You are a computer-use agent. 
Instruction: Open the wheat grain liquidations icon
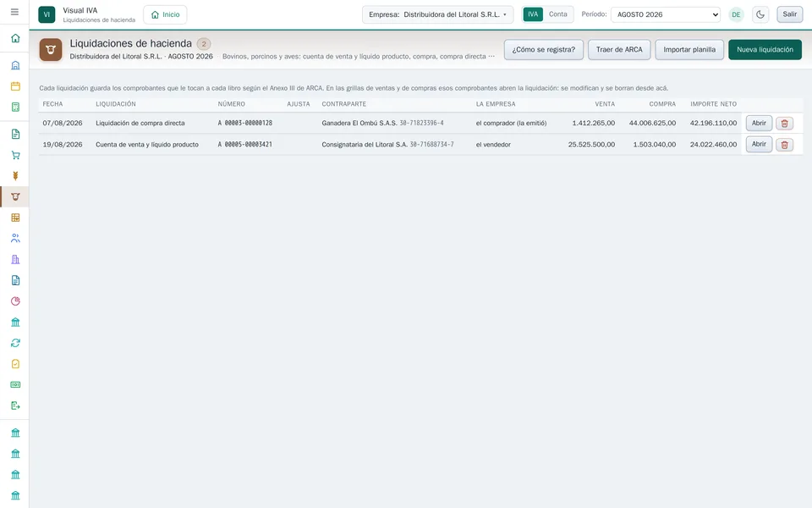coord(15,176)
